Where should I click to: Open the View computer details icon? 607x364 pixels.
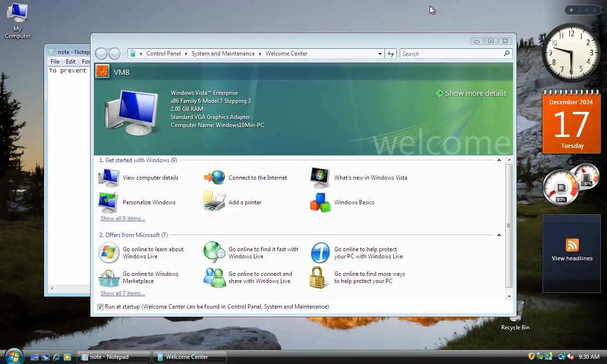click(x=109, y=178)
